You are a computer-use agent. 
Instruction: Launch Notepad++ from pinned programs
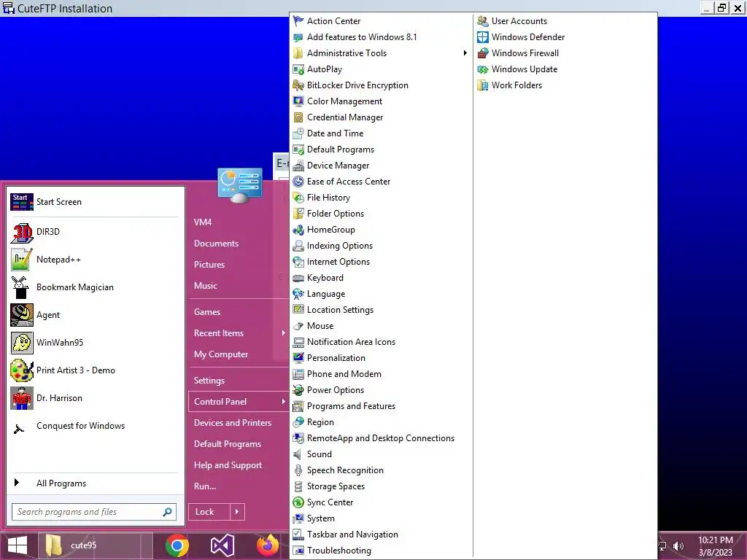[96, 260]
